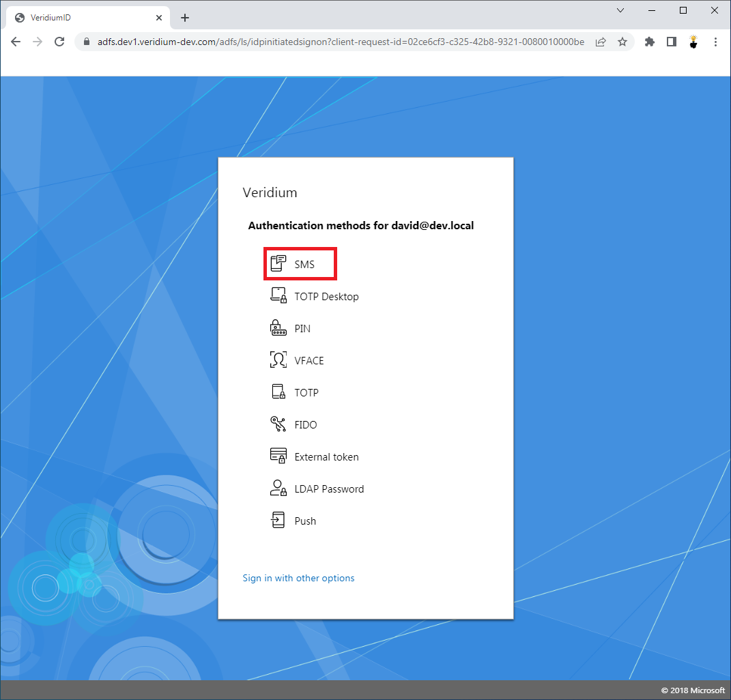Viewport: 731px width, 700px height.
Task: Bookmark this page with star icon
Action: pyautogui.click(x=622, y=42)
